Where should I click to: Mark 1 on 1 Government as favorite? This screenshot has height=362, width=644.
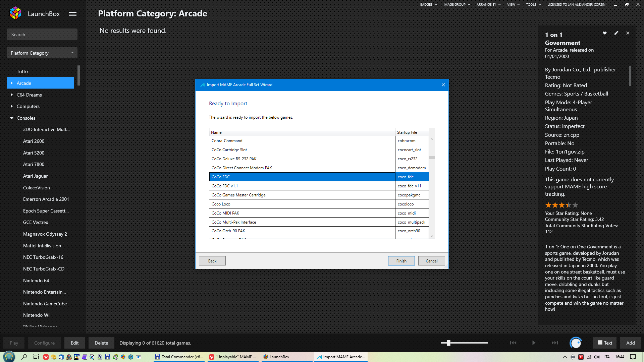605,33
